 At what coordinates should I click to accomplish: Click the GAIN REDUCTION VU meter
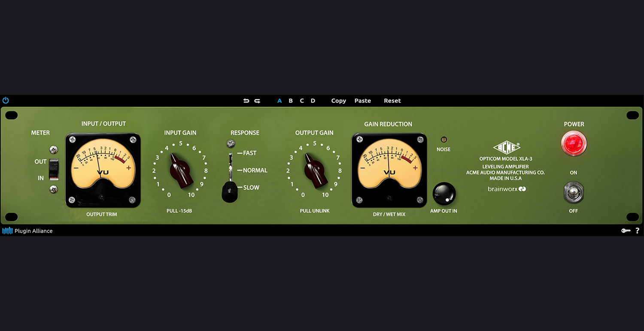[389, 170]
